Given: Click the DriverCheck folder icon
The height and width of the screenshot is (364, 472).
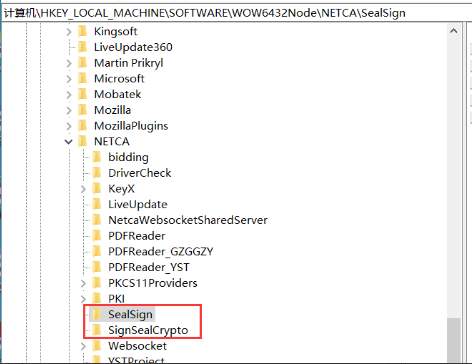Looking at the screenshot, I should (x=97, y=173).
